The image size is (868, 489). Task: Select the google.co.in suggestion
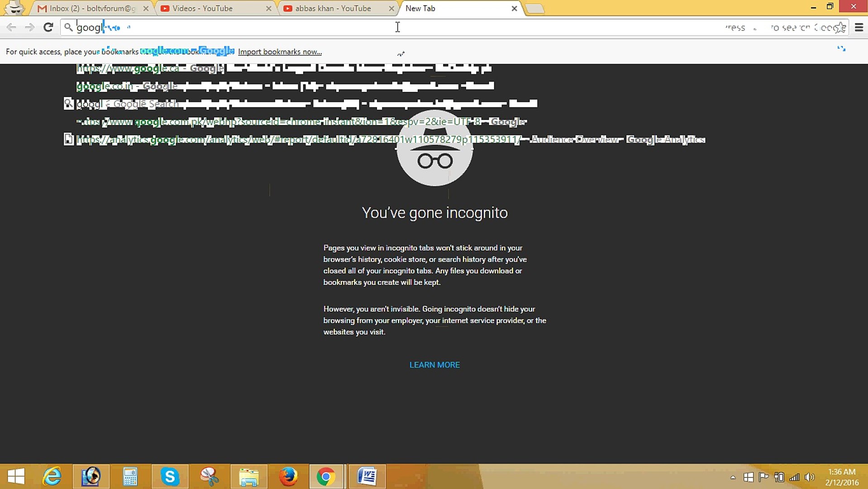(127, 86)
